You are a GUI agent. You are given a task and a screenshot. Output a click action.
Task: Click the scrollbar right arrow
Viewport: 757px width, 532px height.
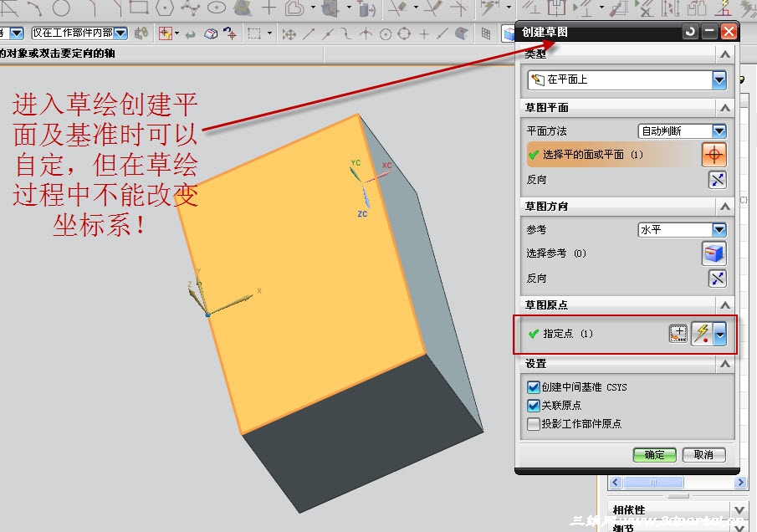740,482
